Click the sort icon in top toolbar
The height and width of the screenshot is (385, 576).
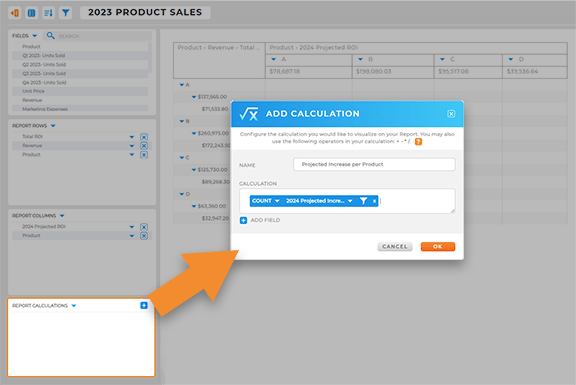tap(48, 13)
